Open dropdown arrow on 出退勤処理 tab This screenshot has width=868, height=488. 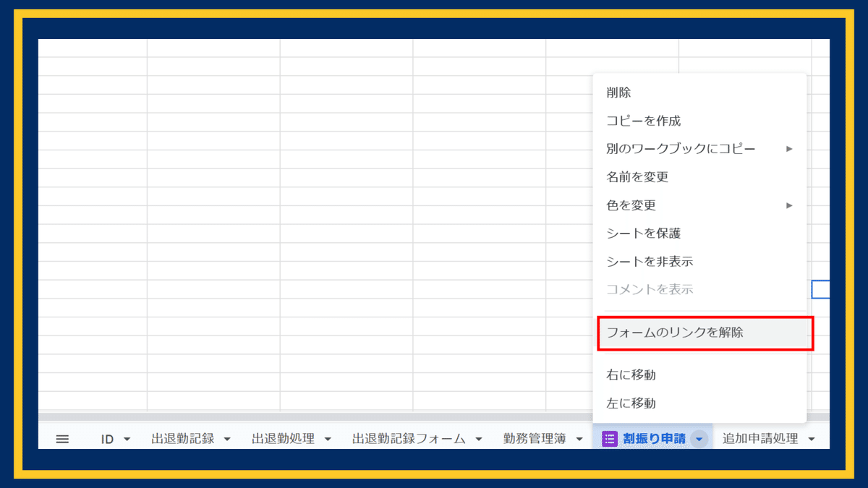tap(328, 439)
